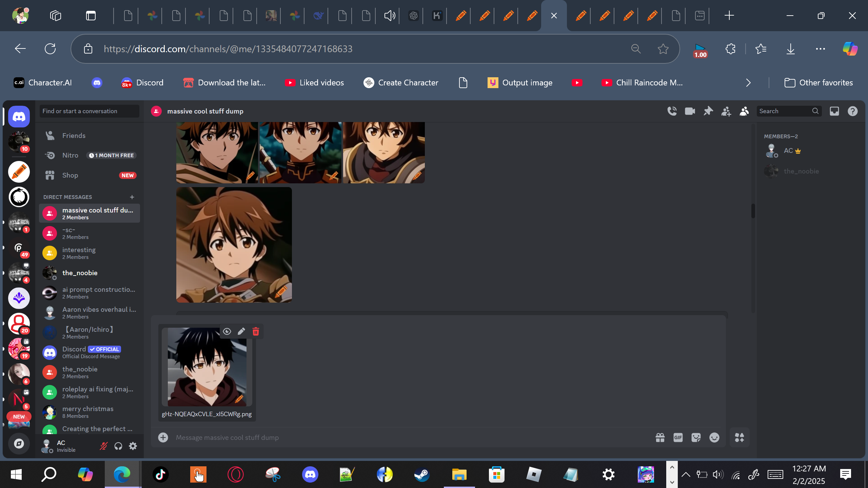Open pinned messages
868x488 pixels.
click(708, 111)
